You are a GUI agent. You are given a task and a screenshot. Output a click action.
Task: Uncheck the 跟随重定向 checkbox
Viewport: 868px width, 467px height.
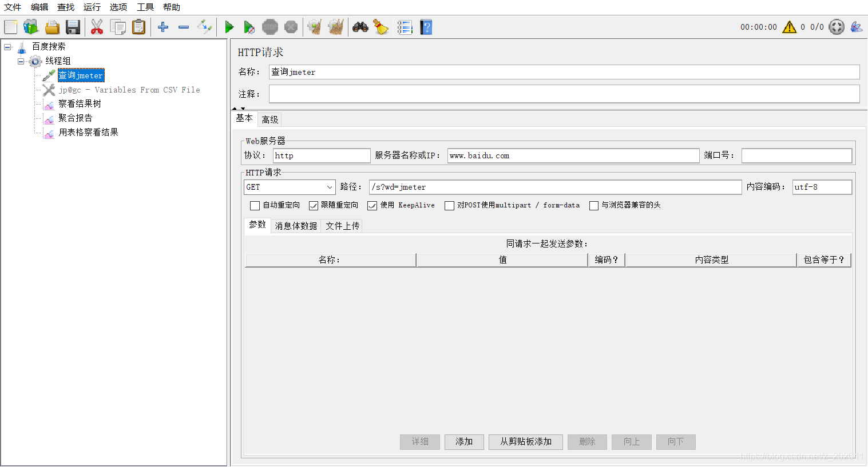click(314, 205)
